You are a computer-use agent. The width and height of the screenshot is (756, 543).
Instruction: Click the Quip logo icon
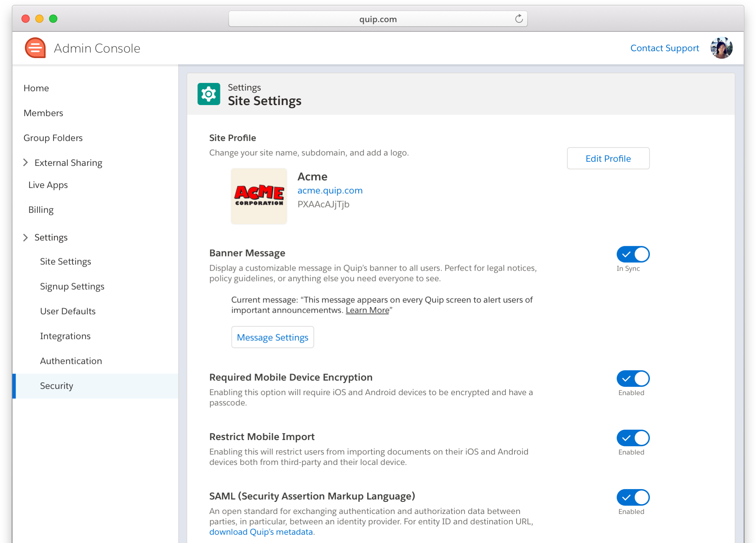(35, 48)
